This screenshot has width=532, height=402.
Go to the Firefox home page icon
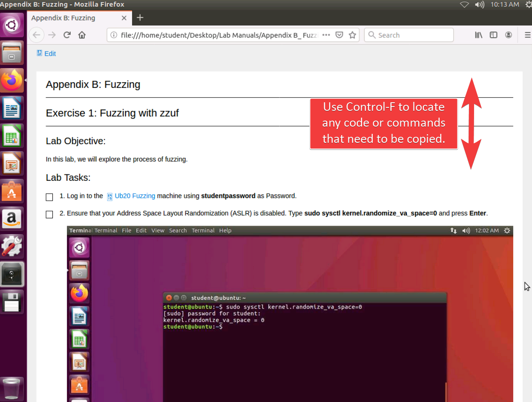[x=82, y=35]
